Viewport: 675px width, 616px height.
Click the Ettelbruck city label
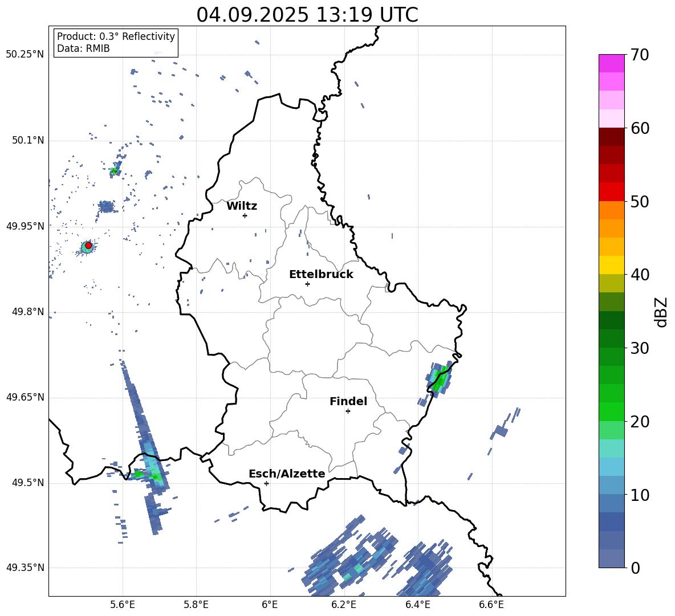coord(321,275)
